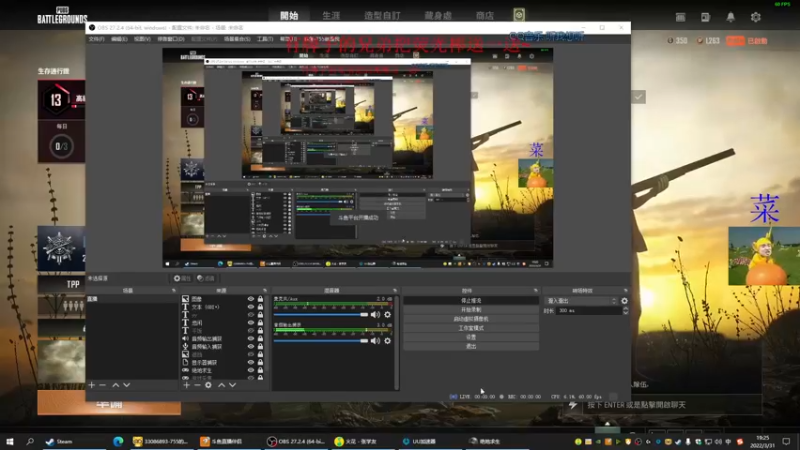Undock the 控件 panel via header icon
The image size is (800, 450).
(x=535, y=290)
